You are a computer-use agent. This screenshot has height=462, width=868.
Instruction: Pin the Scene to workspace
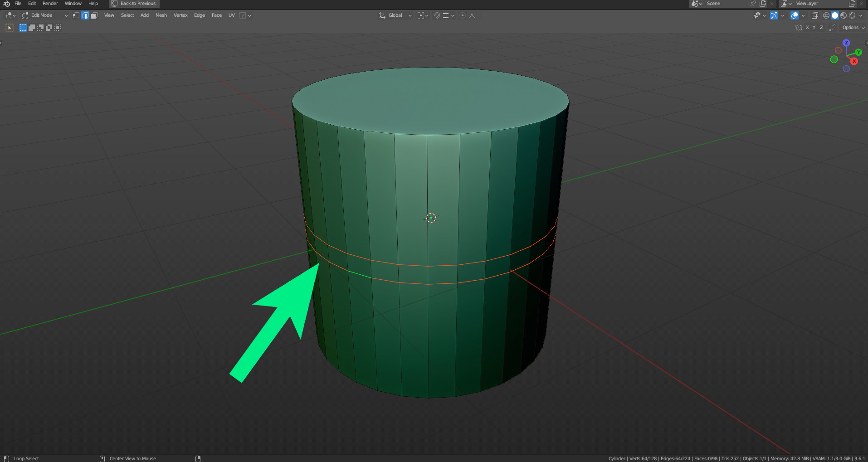[753, 4]
